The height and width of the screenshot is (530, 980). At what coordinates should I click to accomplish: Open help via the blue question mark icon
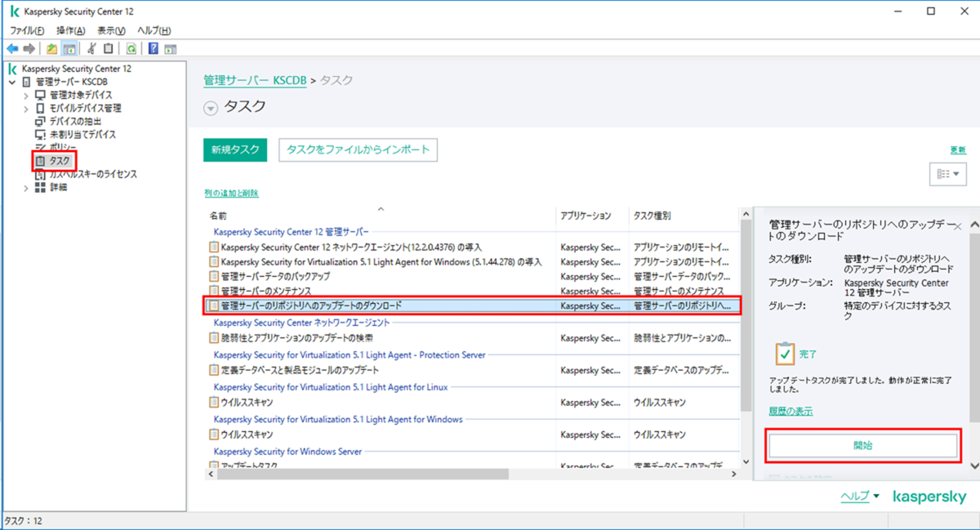pos(152,48)
